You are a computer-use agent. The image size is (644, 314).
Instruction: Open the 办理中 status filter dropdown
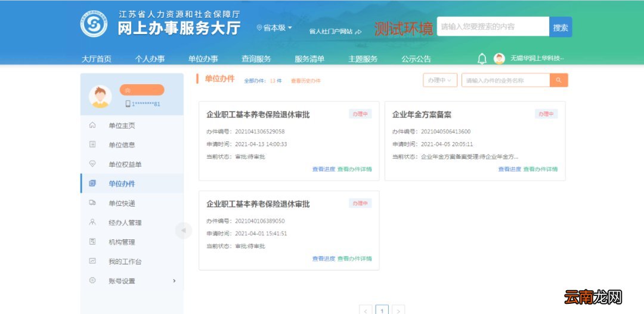click(x=440, y=80)
